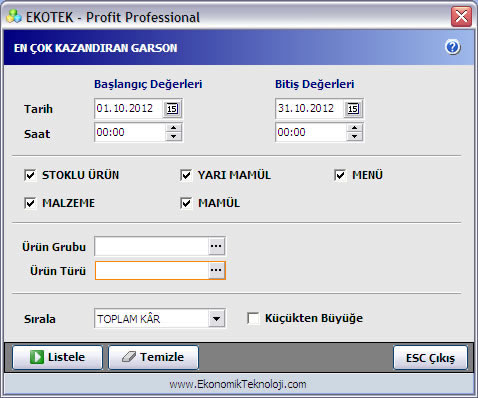The image size is (478, 398).
Task: Open Ürün Grubu browse ellipsis button
Action: click(216, 246)
